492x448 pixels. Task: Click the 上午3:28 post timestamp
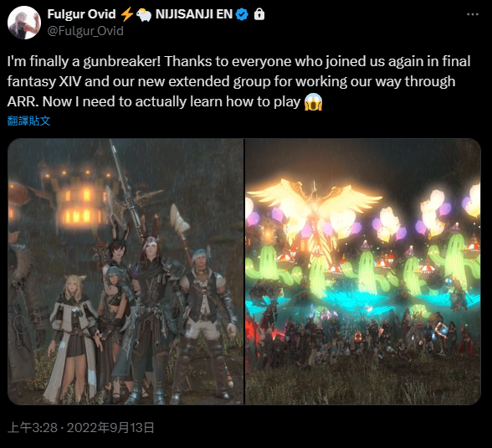click(33, 428)
